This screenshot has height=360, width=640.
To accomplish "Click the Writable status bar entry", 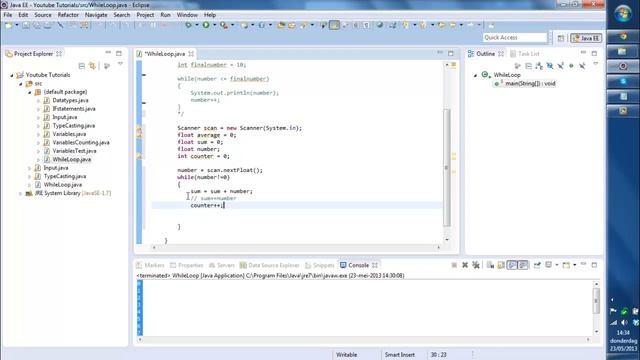I will coord(347,355).
